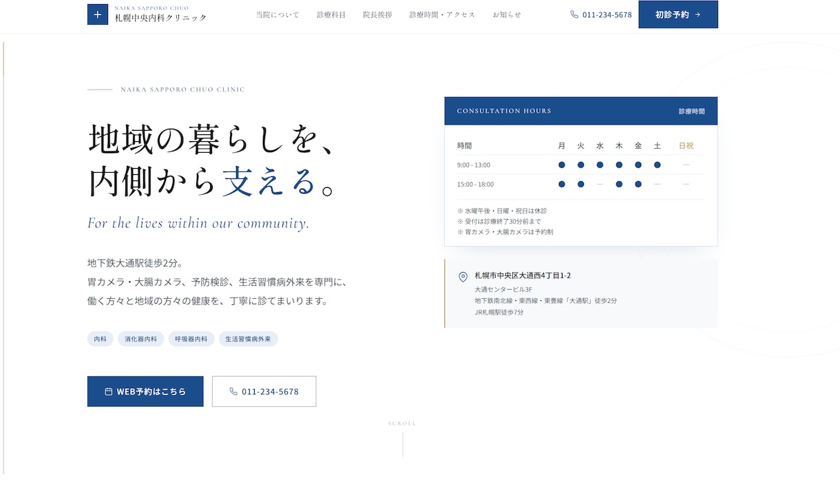Click the outlined 011-234-5678 call button
The image size is (840, 504).
(264, 391)
